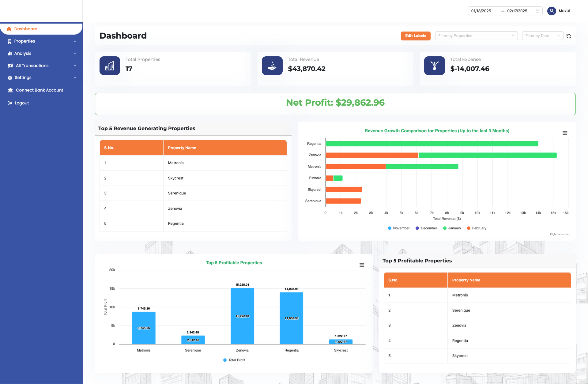The image size is (588, 384).
Task: Expand the Properties sidebar menu chevron
Action: pyautogui.click(x=75, y=41)
